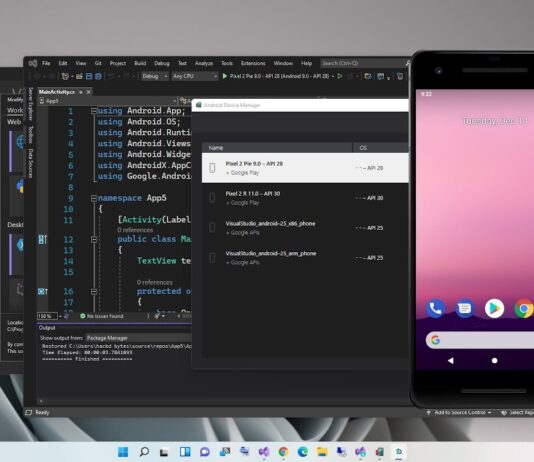Open the Data Sources side tab
The image size is (534, 462).
point(30,163)
